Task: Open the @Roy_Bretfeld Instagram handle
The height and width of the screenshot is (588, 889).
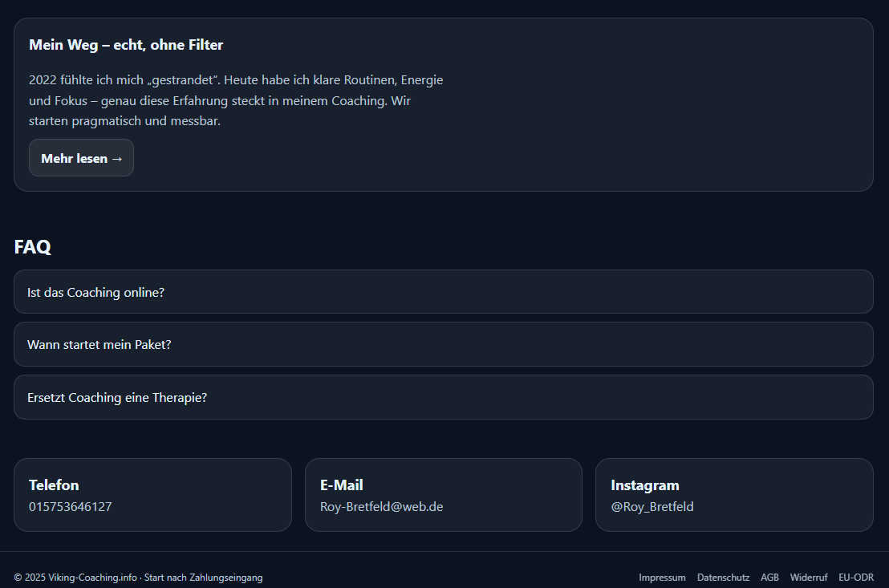Action: (652, 507)
